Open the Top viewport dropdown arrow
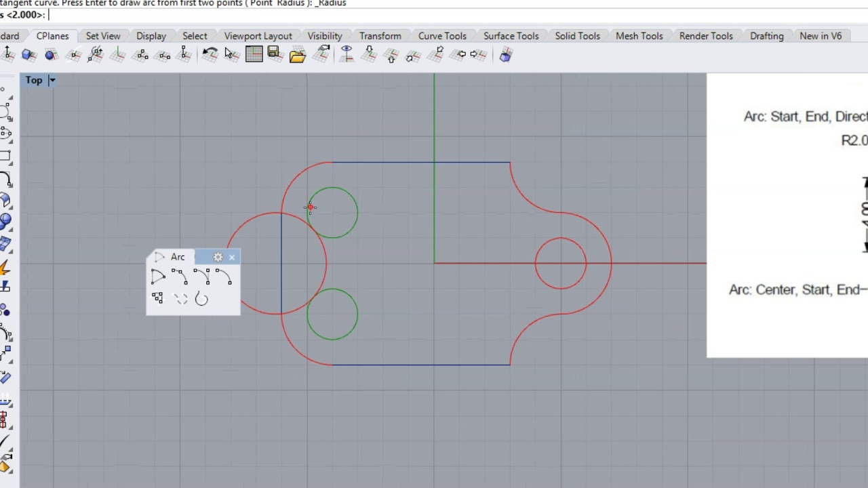The width and height of the screenshot is (868, 488). 52,80
